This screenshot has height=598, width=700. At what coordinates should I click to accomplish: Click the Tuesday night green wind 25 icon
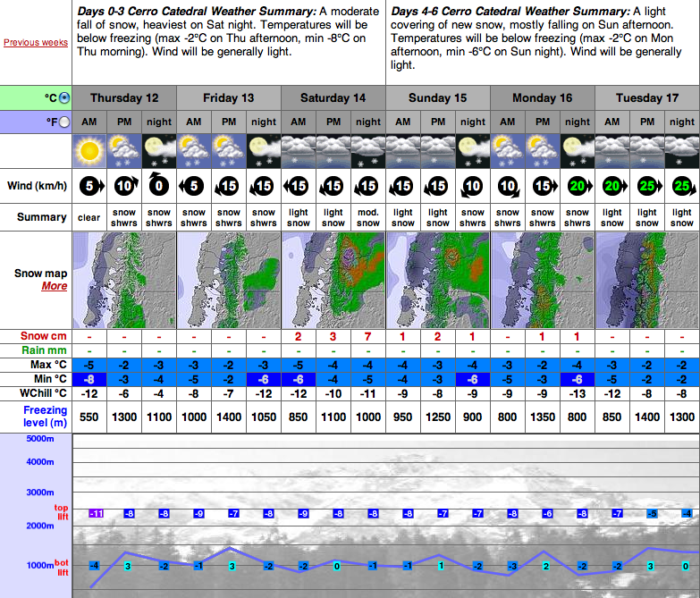point(684,186)
